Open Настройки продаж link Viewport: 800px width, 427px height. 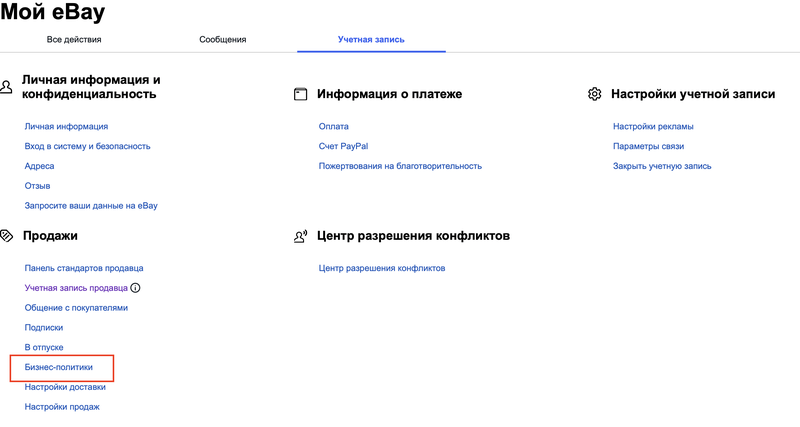(x=62, y=407)
